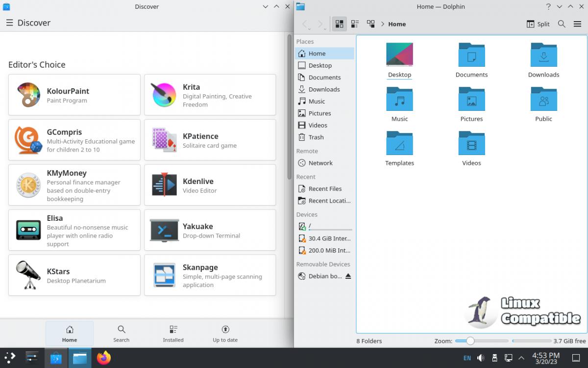Open Dolphin's hamburger menu
The width and height of the screenshot is (588, 368).
coord(577,24)
